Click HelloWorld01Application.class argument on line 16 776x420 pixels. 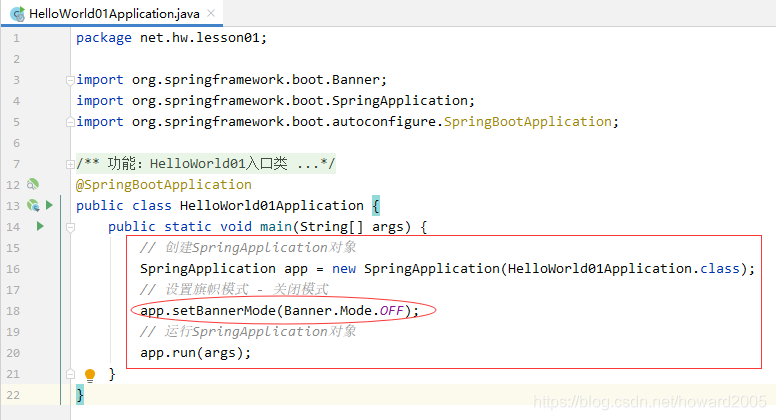(624, 269)
